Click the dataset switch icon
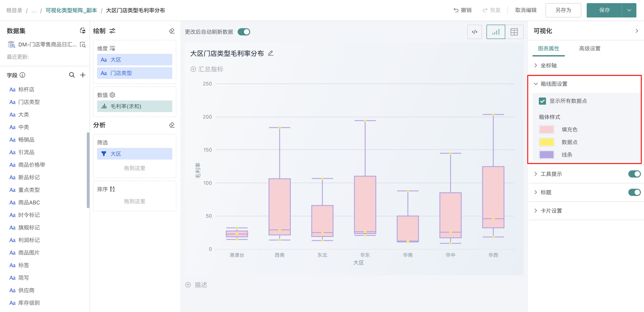 (83, 31)
